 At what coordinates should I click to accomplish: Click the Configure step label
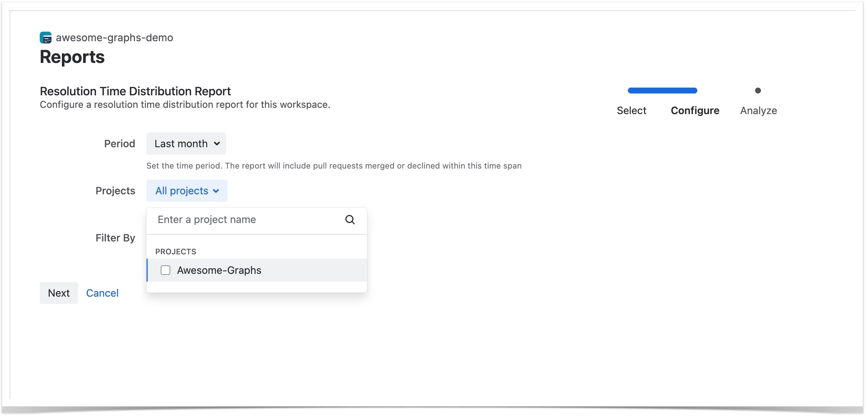pos(695,110)
